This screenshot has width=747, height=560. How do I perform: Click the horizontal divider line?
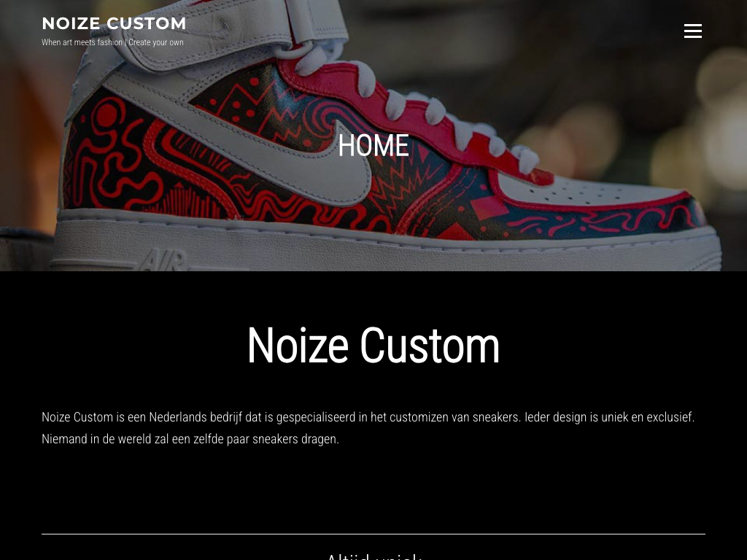click(x=373, y=534)
